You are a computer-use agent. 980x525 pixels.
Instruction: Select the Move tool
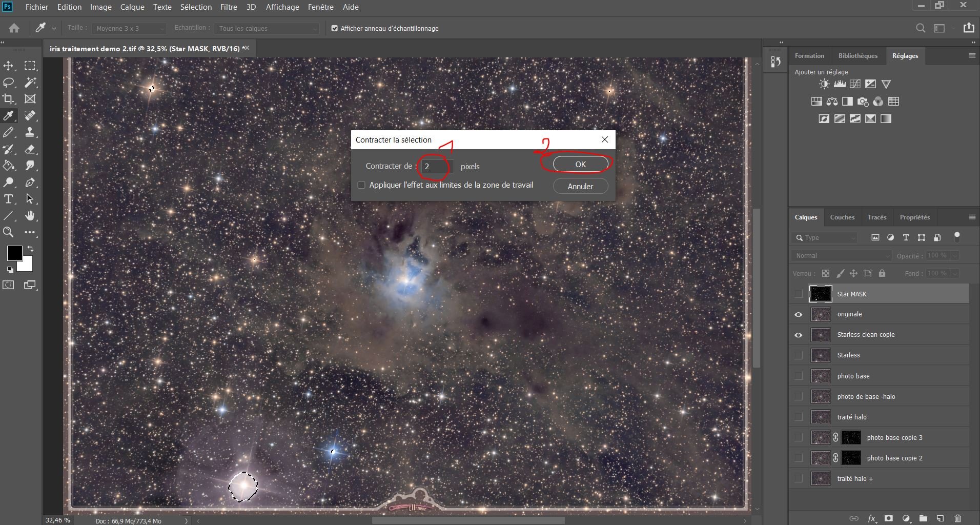pos(9,66)
